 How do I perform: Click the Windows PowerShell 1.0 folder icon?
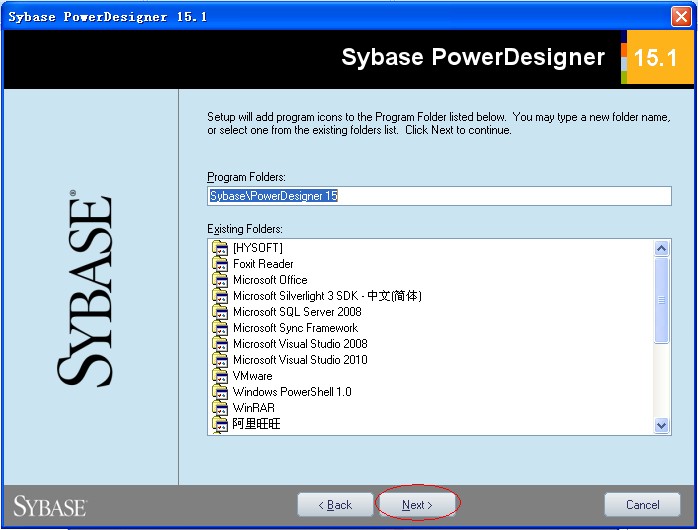tap(221, 392)
